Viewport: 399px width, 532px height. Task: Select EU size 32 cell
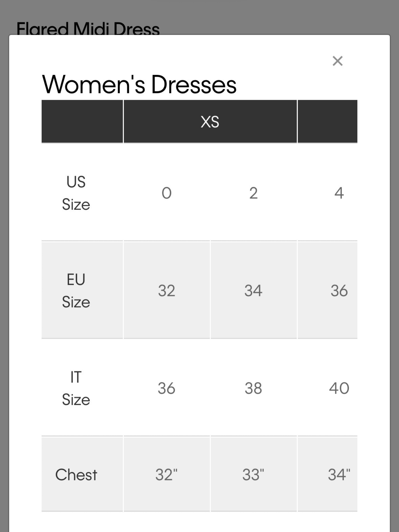167,290
